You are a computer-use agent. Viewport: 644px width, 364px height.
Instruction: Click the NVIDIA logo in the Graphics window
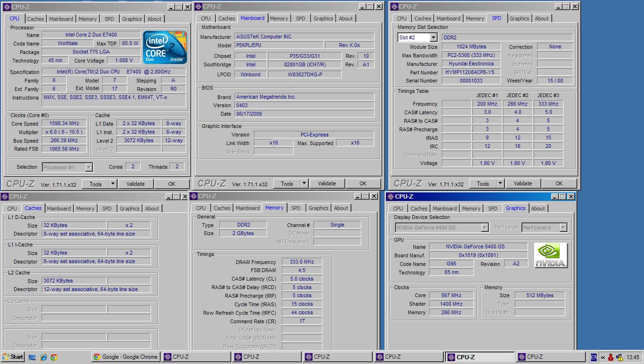click(551, 255)
